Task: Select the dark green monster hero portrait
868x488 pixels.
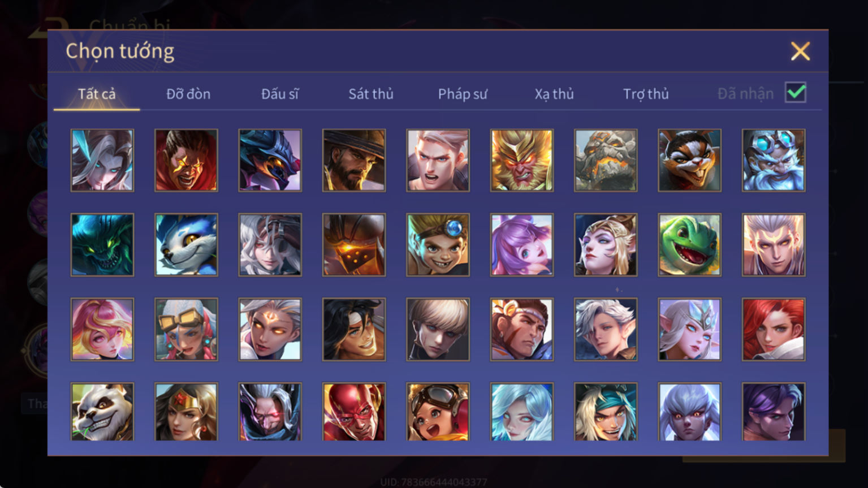Action: pos(102,244)
